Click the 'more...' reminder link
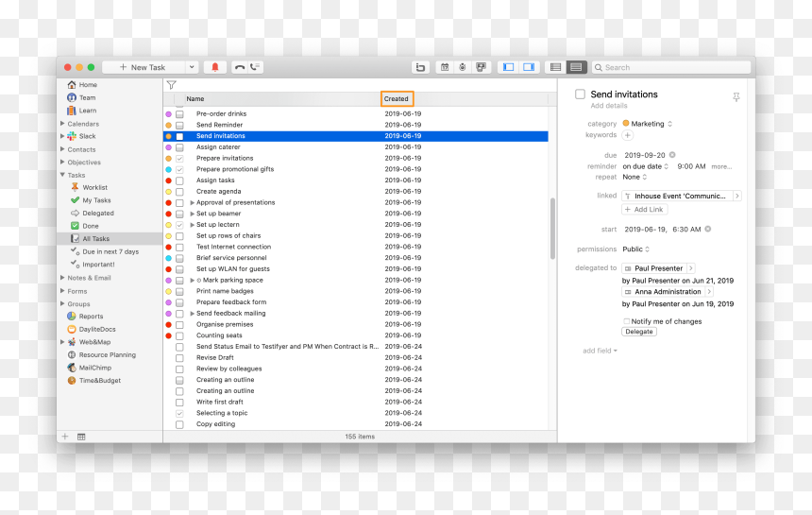812x515 pixels. tap(721, 166)
